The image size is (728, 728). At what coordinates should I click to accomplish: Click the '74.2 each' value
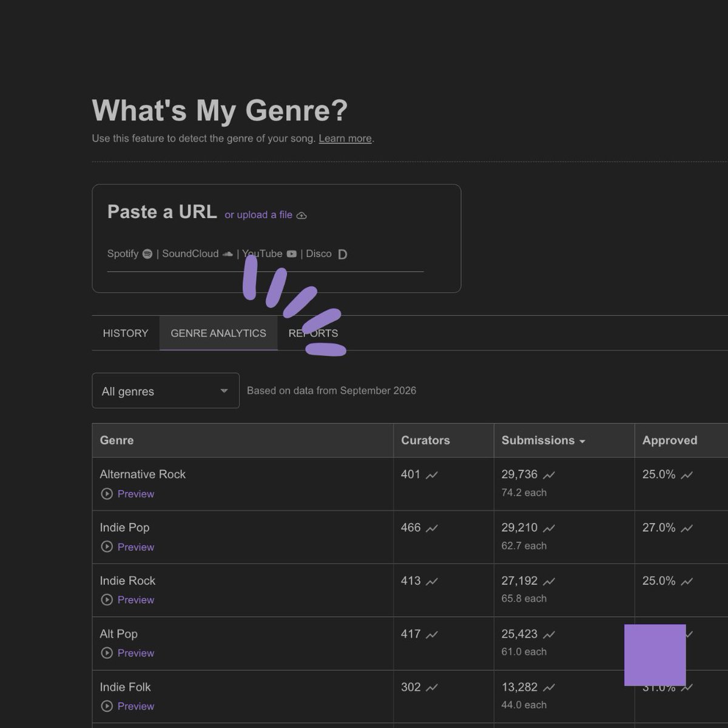pos(524,493)
